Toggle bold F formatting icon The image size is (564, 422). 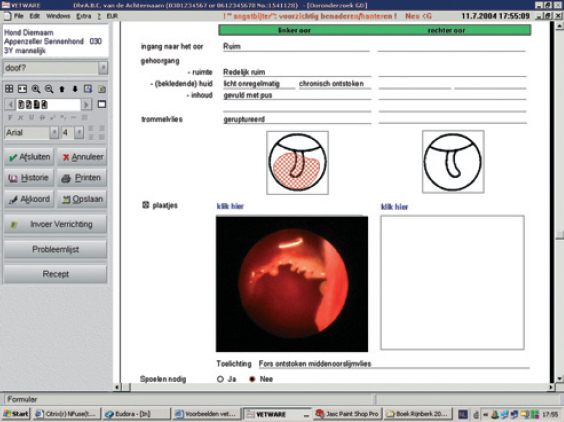(x=10, y=118)
